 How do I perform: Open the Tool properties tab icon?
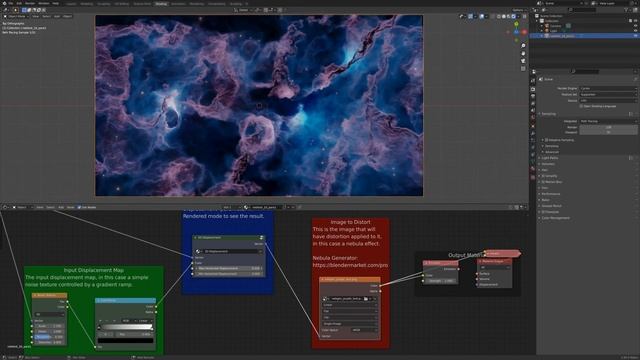coord(533,80)
